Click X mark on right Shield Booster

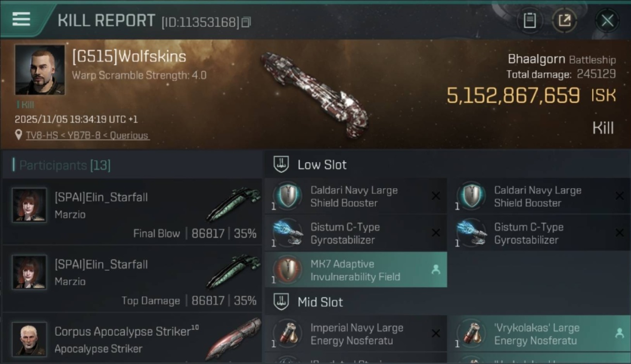pos(619,196)
